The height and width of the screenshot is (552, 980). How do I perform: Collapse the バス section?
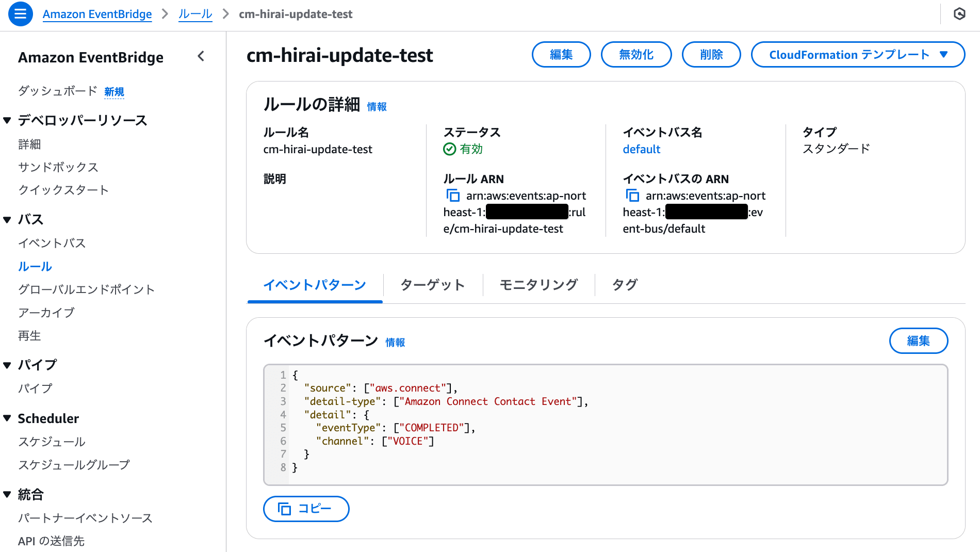click(7, 220)
